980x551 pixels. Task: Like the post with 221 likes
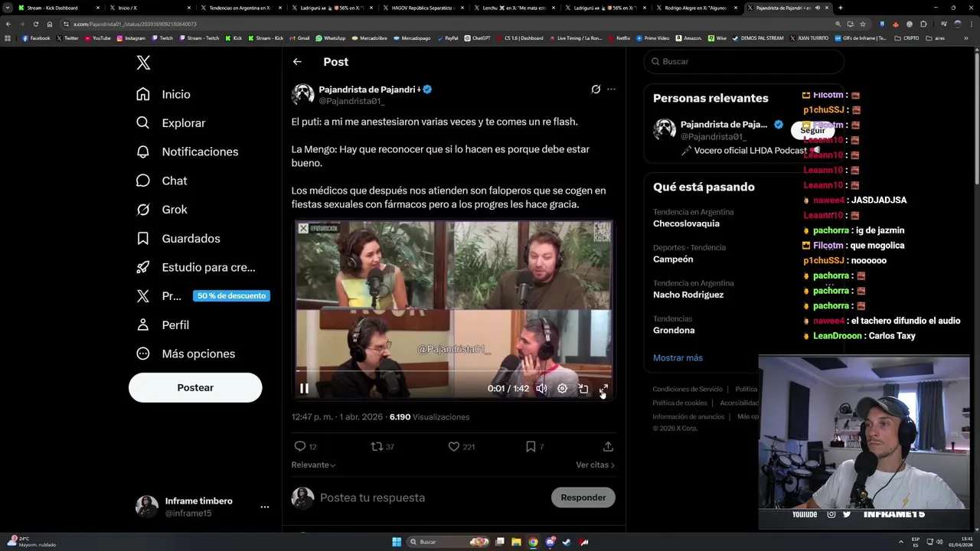461,446
